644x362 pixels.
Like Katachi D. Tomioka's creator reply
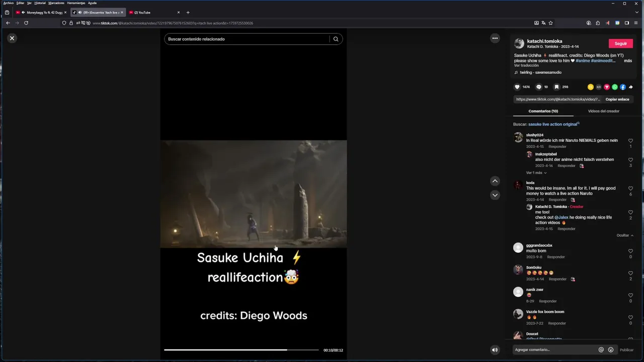coord(630,213)
